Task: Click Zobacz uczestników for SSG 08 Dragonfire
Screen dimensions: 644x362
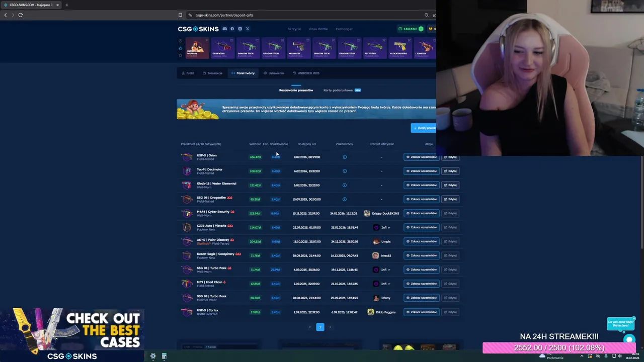Action: pyautogui.click(x=422, y=199)
